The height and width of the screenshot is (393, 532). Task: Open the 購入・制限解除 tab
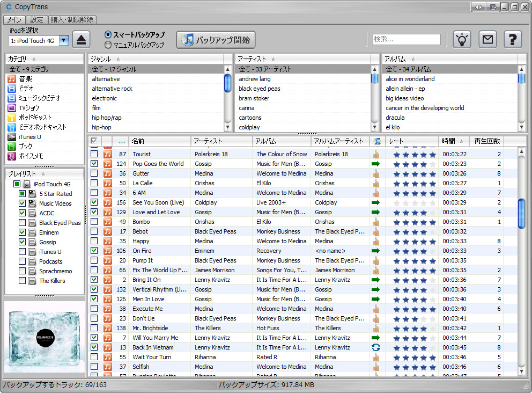(x=72, y=20)
